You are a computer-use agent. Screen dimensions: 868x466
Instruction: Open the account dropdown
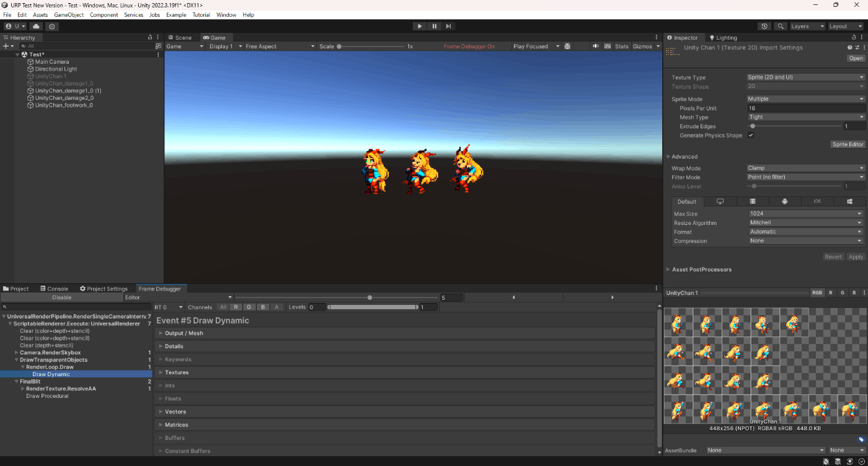coord(15,27)
